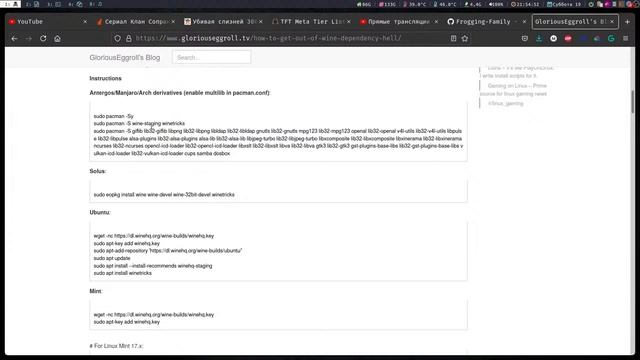Open the browser hamburger menu
Viewport: 640px width, 360px height.
(x=625, y=38)
